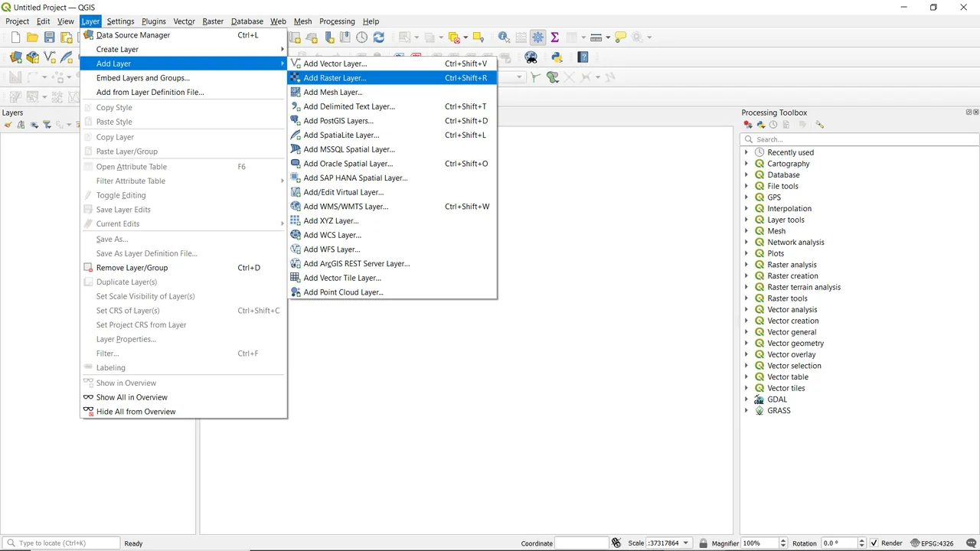Select Show All in Overview entry
980x551 pixels.
184,397
